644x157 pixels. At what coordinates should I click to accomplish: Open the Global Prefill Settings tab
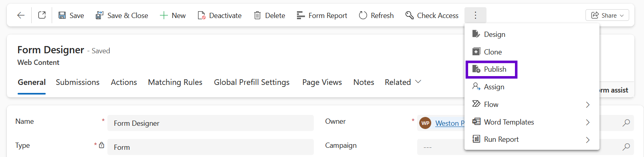252,82
